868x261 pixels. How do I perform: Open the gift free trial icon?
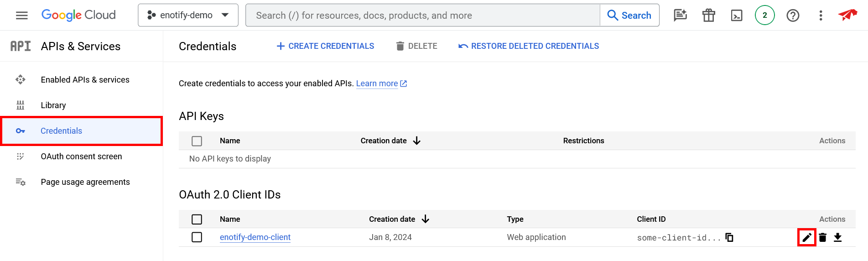[708, 16]
